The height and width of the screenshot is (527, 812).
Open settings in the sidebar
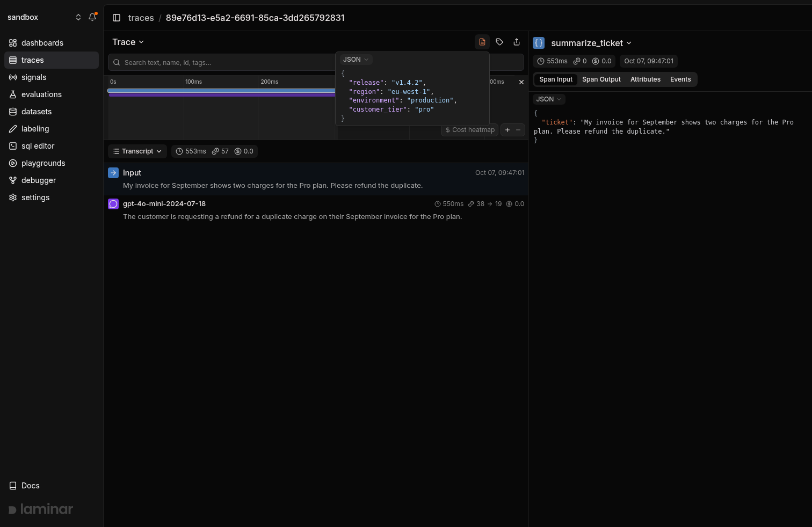[52, 197]
